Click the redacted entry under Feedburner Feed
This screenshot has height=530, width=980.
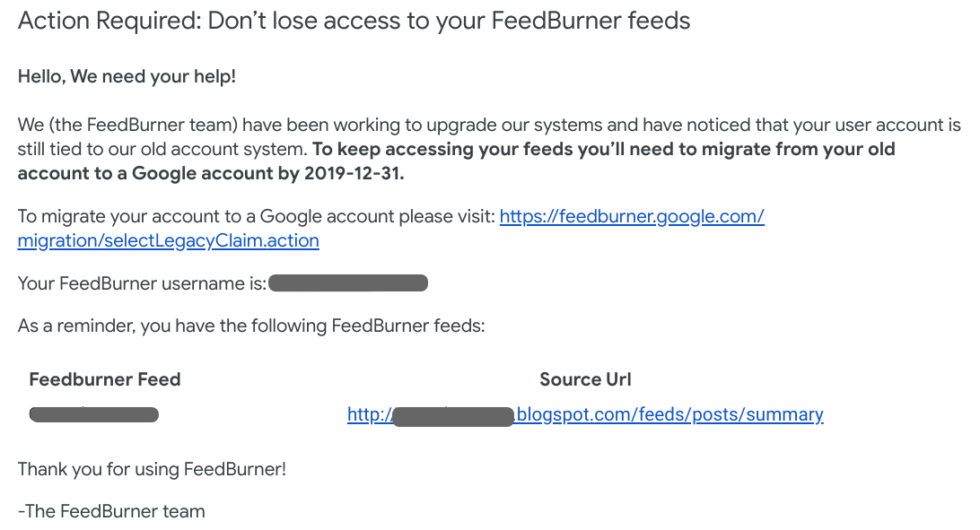pyautogui.click(x=93, y=414)
